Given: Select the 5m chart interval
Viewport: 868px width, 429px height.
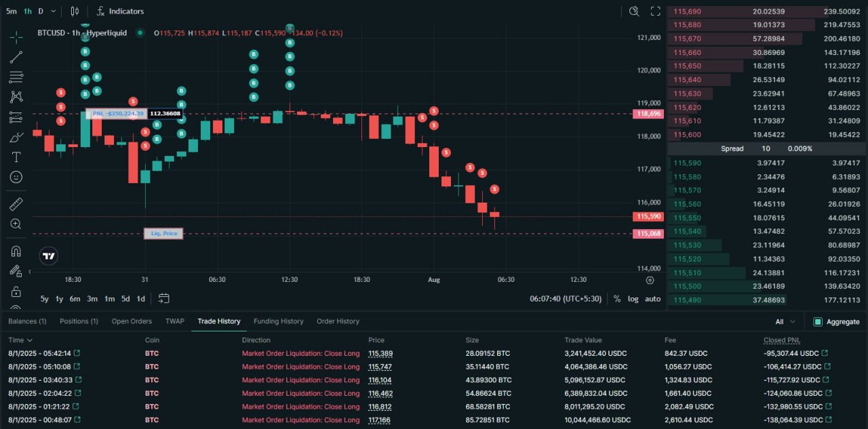Looking at the screenshot, I should [12, 12].
